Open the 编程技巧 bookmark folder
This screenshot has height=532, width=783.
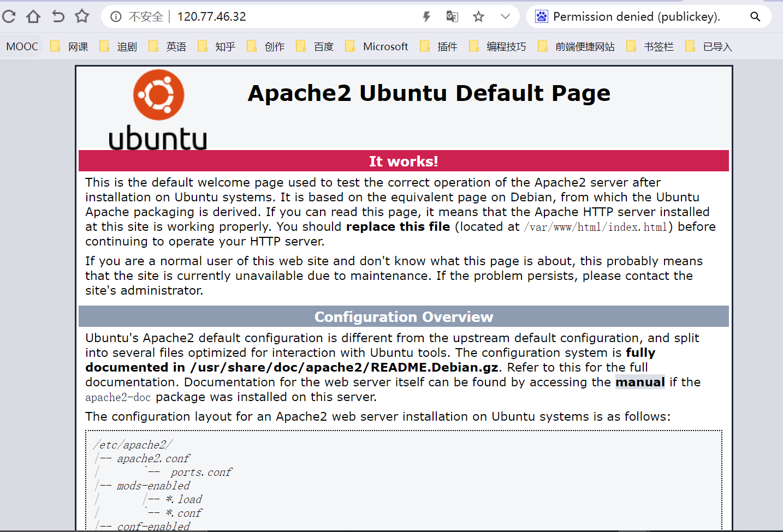click(497, 46)
